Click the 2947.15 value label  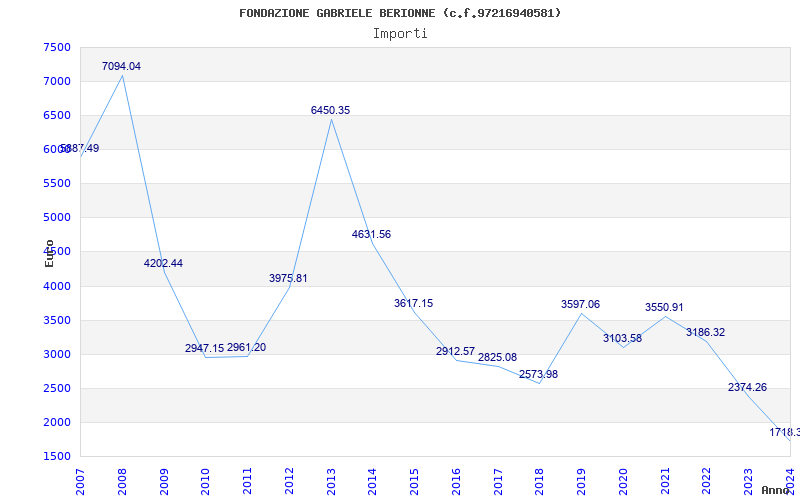(205, 348)
